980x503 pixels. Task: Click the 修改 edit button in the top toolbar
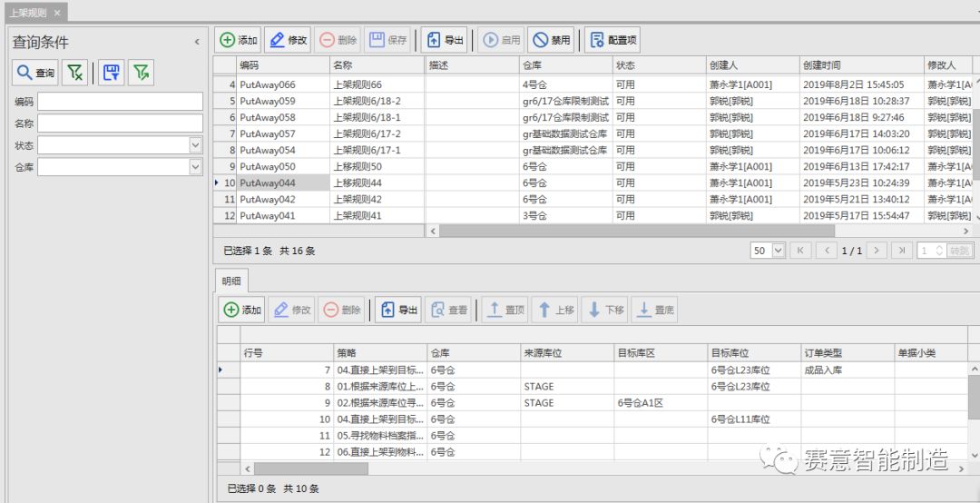(288, 40)
